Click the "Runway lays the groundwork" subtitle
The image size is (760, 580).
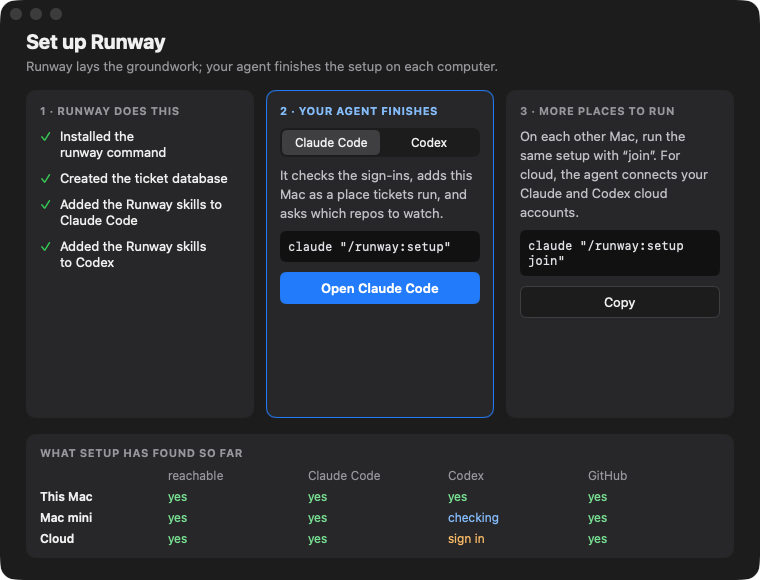click(x=262, y=66)
